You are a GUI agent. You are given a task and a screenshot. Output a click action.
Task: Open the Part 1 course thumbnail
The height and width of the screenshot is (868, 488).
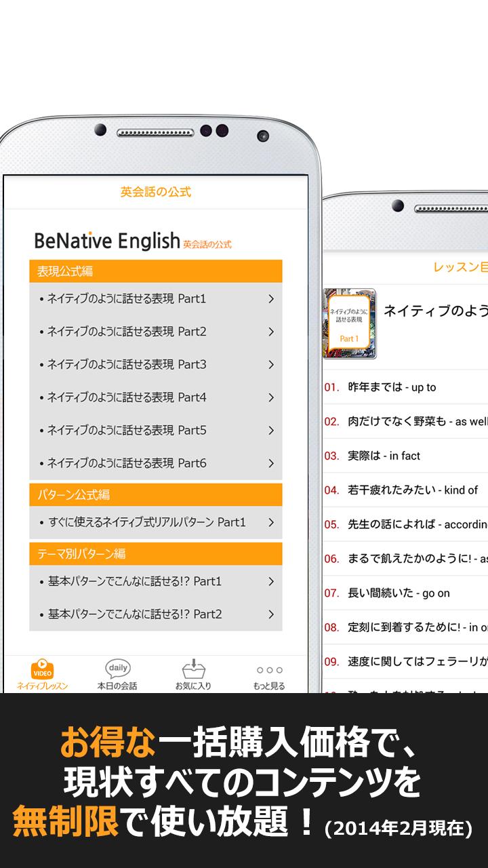349,323
